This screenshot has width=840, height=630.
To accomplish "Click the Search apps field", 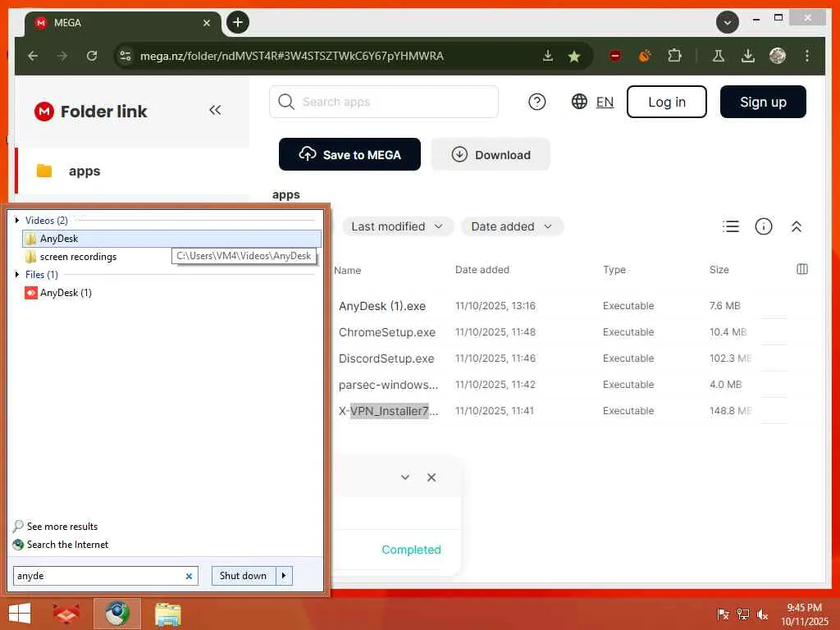I will pos(384,102).
